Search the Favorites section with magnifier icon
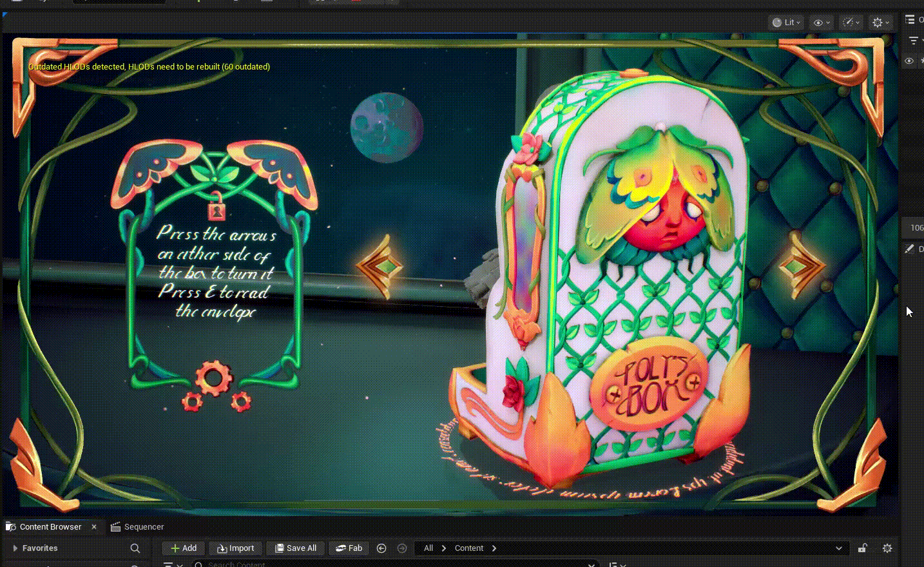The width and height of the screenshot is (924, 567). click(135, 548)
